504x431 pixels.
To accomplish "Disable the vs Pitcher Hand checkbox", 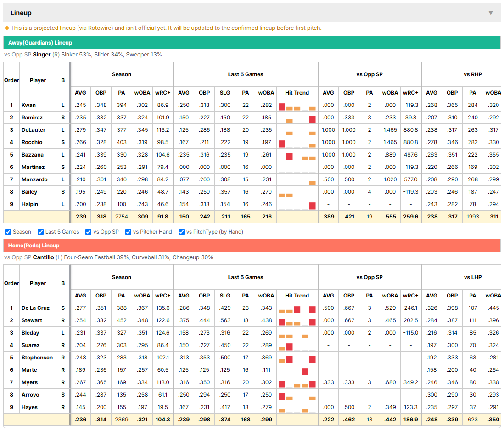I will [x=128, y=232].
